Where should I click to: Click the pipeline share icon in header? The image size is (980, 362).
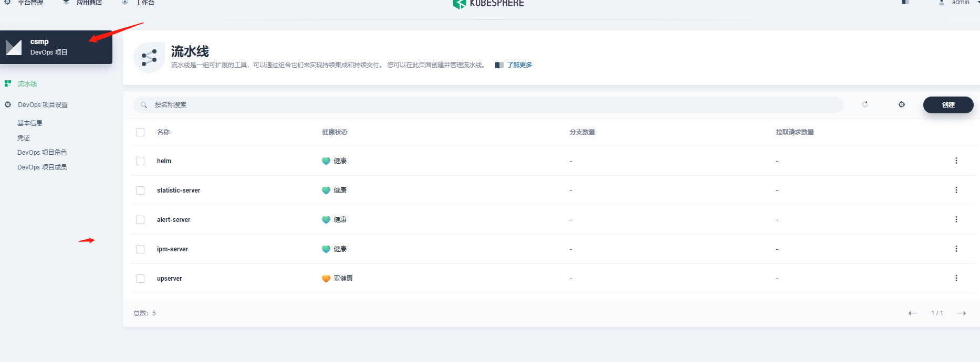tap(149, 57)
